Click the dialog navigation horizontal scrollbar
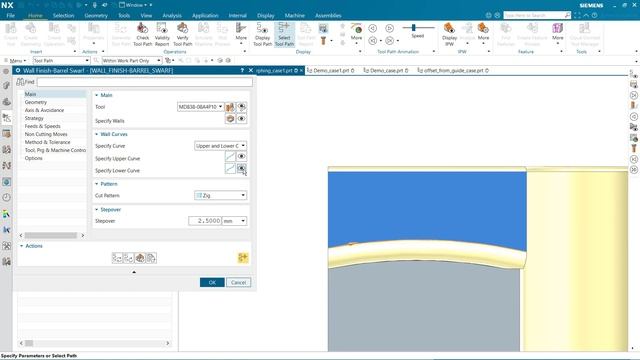Image resolution: width=640 pixels, height=360 pixels. (x=51, y=236)
